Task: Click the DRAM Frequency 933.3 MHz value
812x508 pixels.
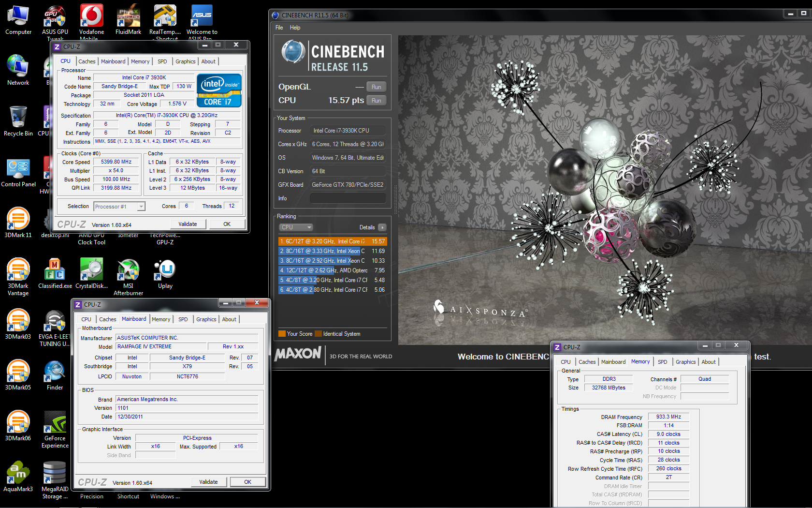Action: 668,417
